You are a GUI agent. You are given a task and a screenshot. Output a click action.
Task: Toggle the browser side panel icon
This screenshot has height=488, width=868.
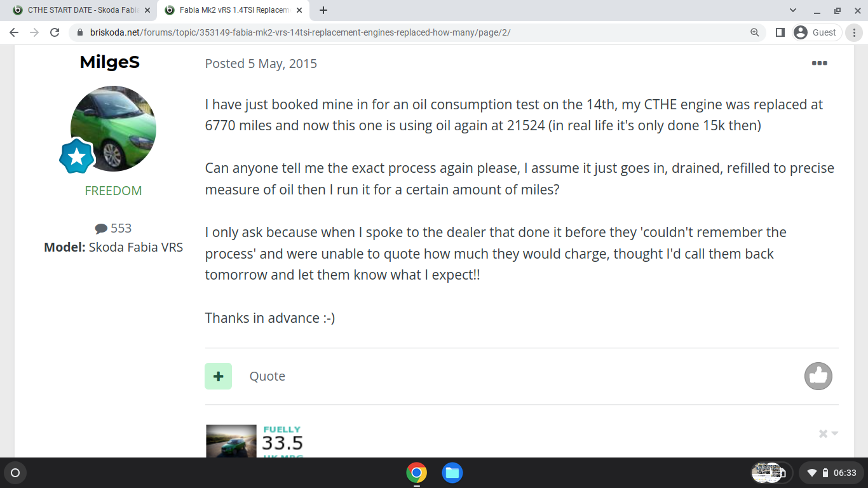(780, 32)
